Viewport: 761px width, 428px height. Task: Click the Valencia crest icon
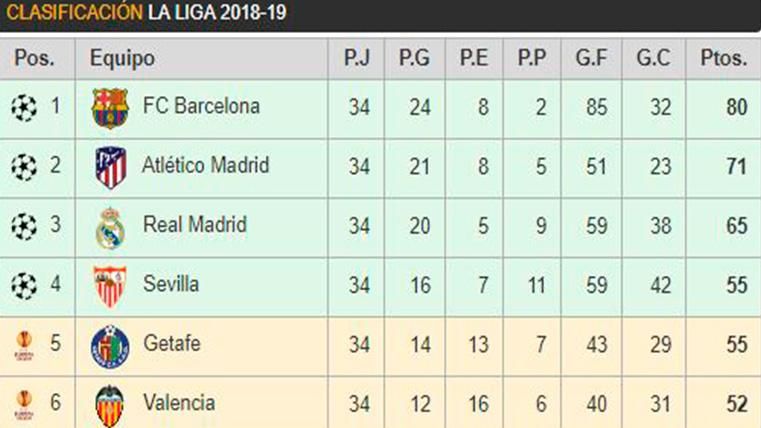[x=110, y=405]
